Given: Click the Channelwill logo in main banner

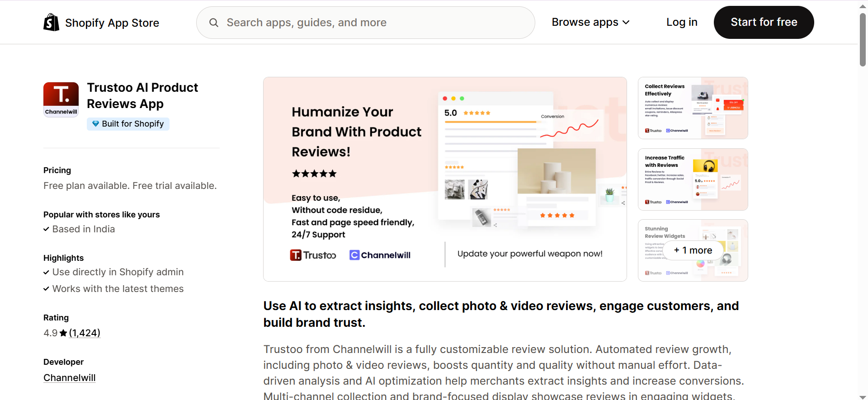Looking at the screenshot, I should coord(380,255).
